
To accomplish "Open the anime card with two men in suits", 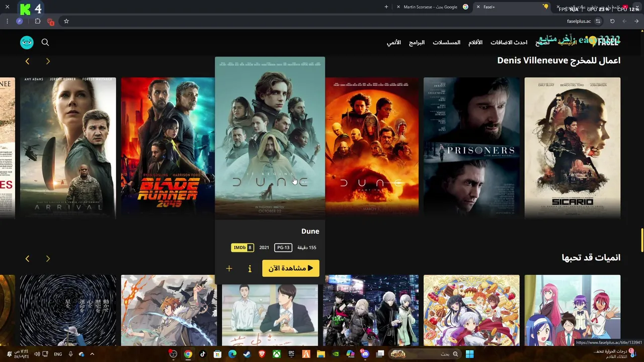I will [270, 315].
